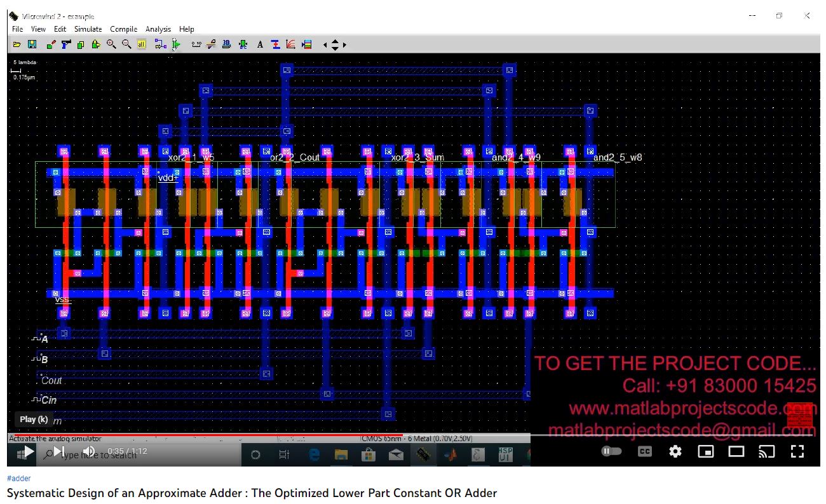Open the Analysis menu
The height and width of the screenshot is (504, 826).
click(158, 29)
